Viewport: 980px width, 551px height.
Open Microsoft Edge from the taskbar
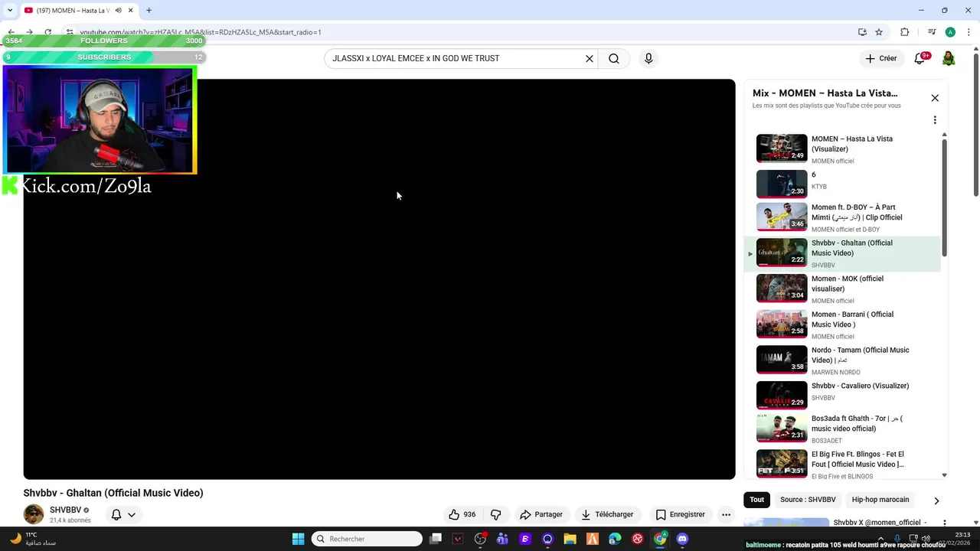[615, 539]
